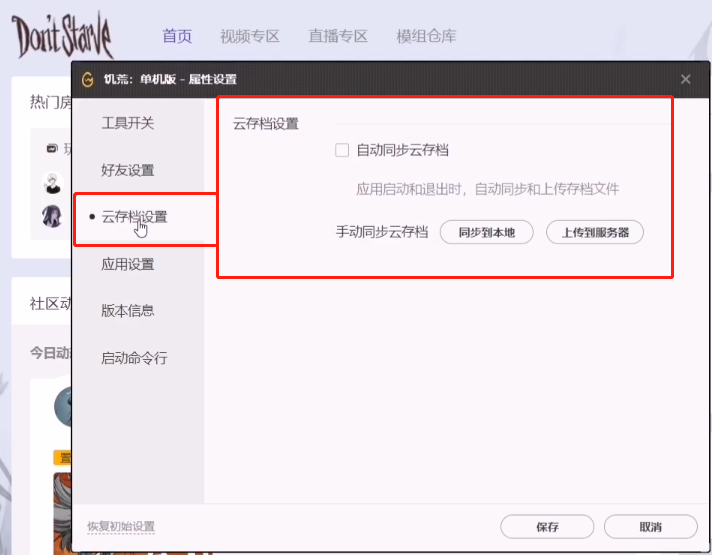Image resolution: width=712 pixels, height=555 pixels.
Task: Click the dialog title bar logo icon
Action: pos(88,79)
